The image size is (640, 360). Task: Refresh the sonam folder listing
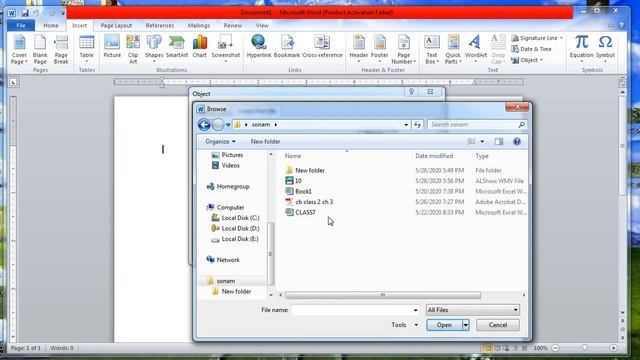pos(417,125)
